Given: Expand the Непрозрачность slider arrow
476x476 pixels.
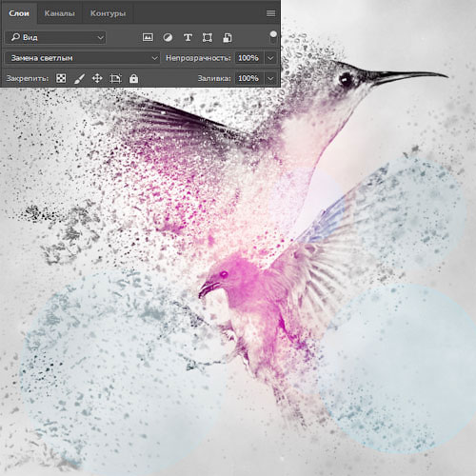Looking at the screenshot, I should [270, 58].
